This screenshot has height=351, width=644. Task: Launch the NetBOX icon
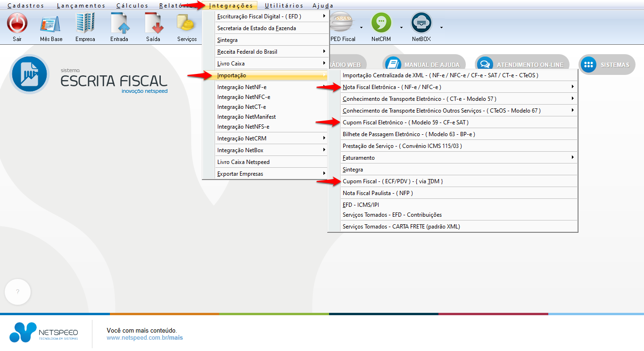coord(421,22)
